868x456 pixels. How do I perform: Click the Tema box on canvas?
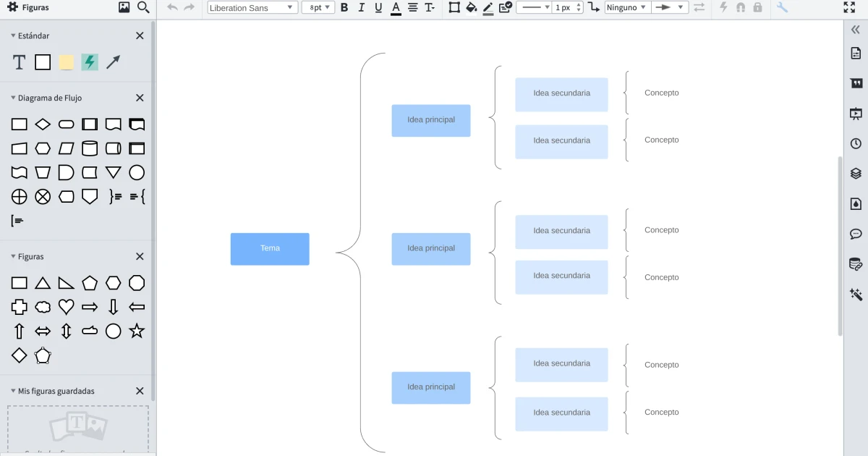click(270, 248)
